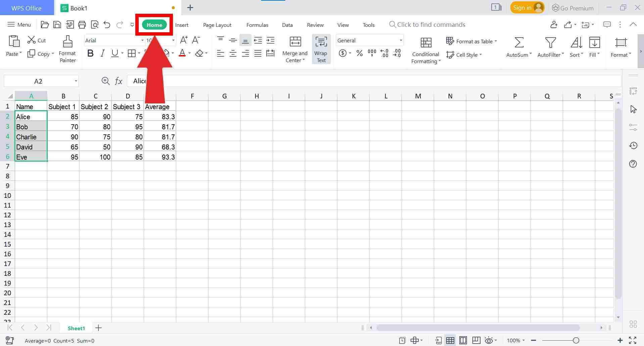Image resolution: width=644 pixels, height=346 pixels.
Task: Click the Percent style icon
Action: 359,53
